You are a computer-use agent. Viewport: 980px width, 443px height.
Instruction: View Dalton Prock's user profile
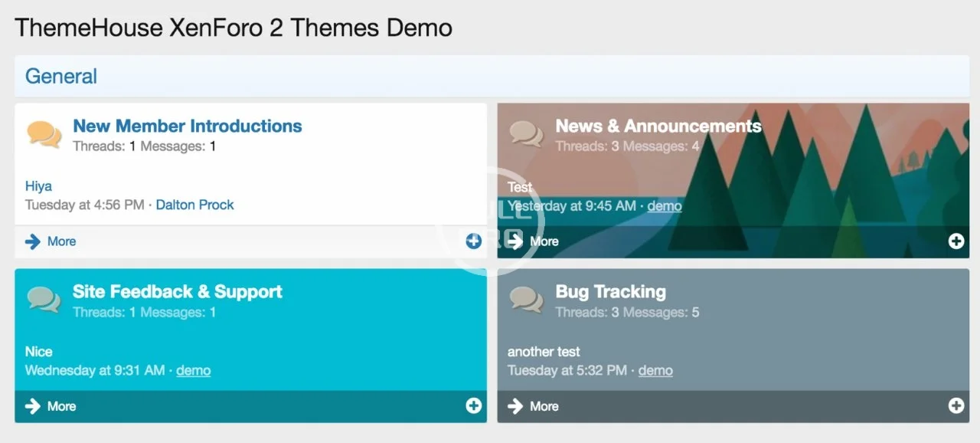pyautogui.click(x=195, y=205)
